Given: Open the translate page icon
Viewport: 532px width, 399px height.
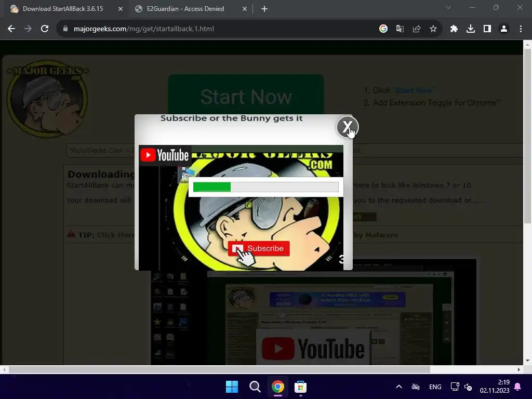Looking at the screenshot, I should coord(400,29).
